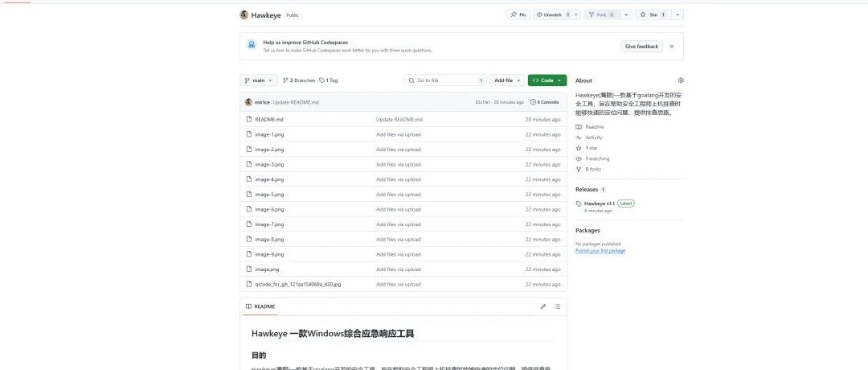Image resolution: width=868 pixels, height=370 pixels.
Task: Toggle Unwatch for this repository
Action: 552,15
